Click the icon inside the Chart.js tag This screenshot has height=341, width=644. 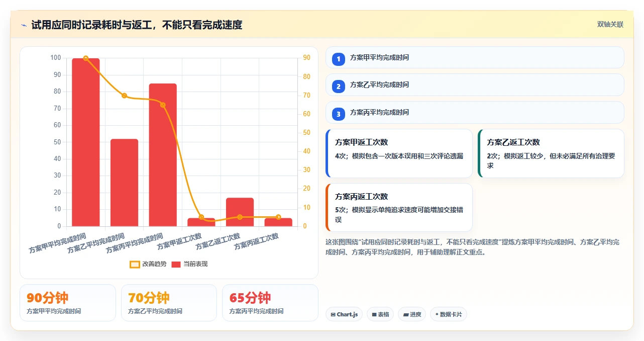333,314
